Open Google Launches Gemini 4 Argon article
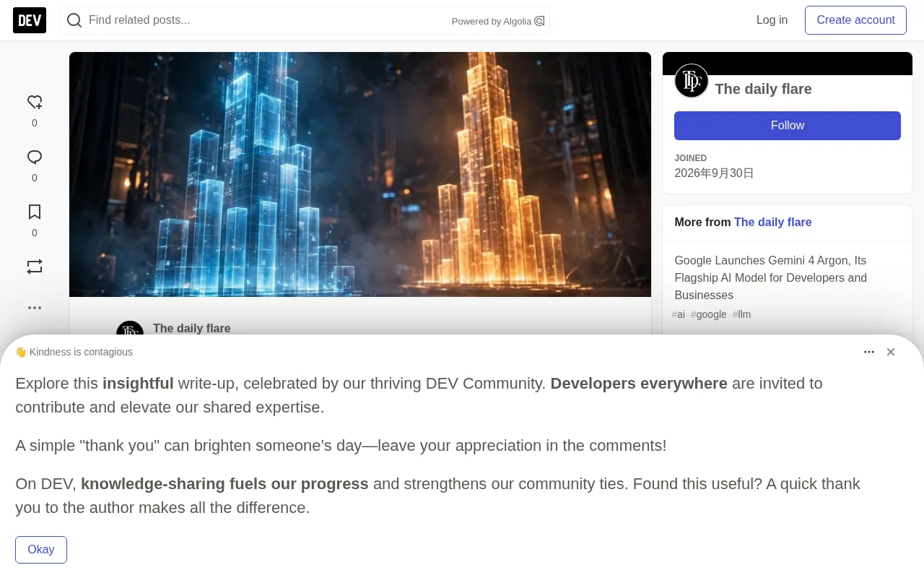This screenshot has width=924, height=578. tap(770, 277)
